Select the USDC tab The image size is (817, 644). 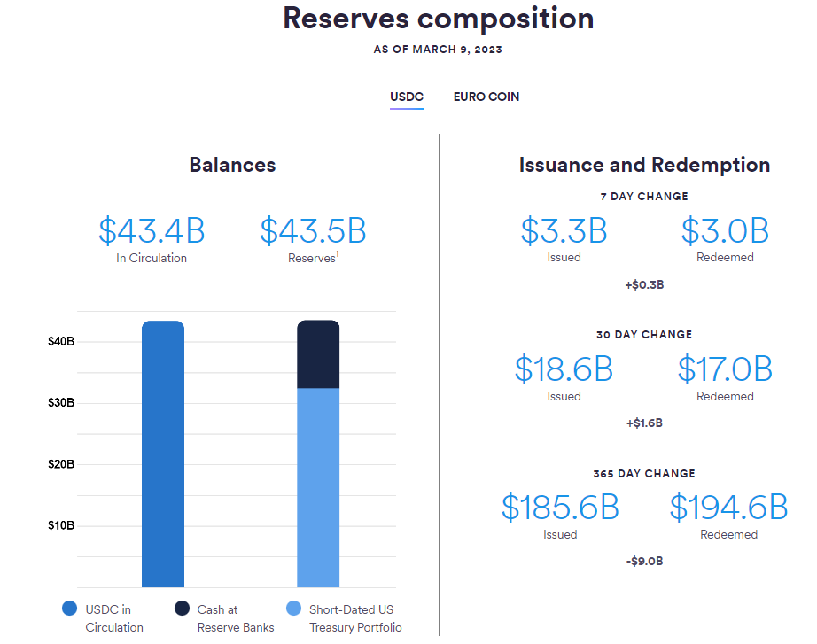pos(407,97)
